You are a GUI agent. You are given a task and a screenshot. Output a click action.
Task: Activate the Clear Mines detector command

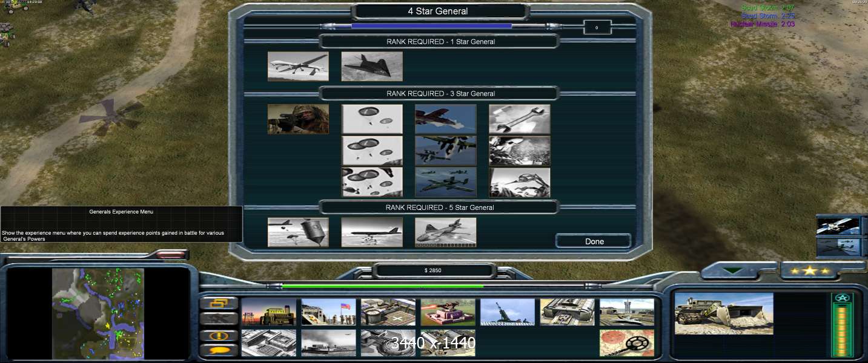pos(627,343)
